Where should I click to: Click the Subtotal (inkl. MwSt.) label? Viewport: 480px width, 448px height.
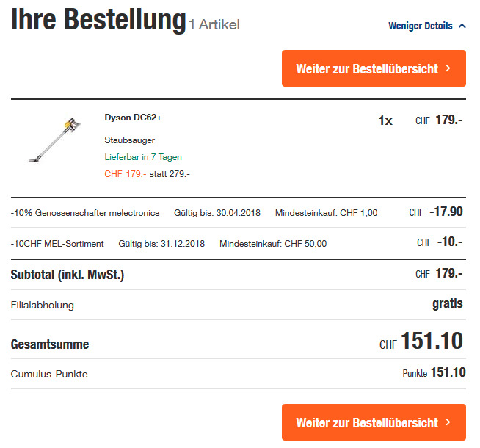68,275
